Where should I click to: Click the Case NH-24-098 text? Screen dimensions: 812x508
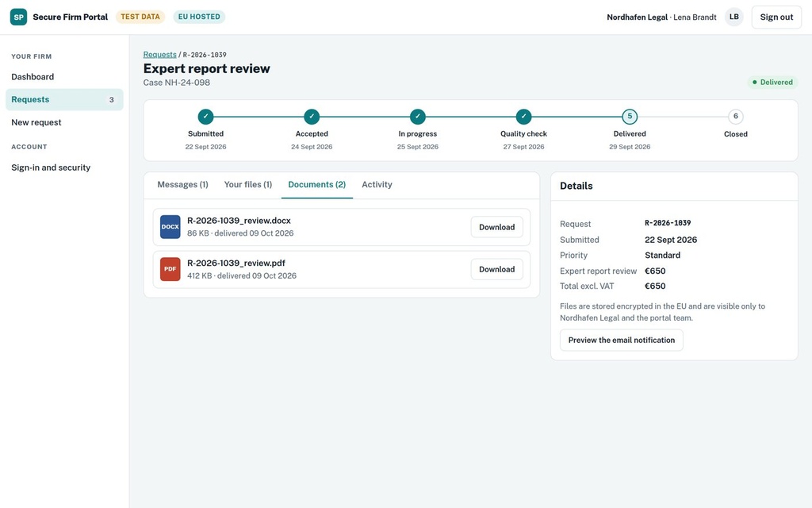point(177,83)
